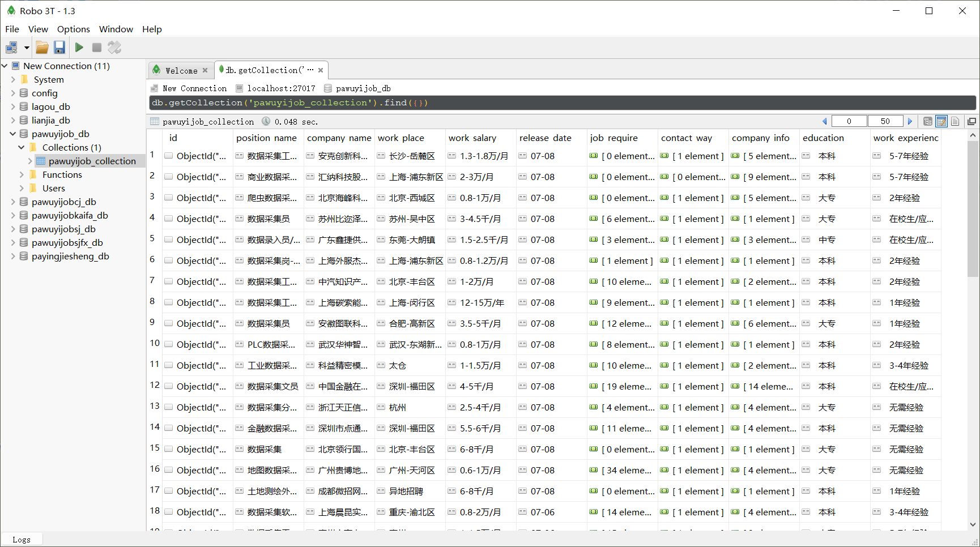Click the query editor command line
This screenshot has width=980, height=547.
click(x=562, y=102)
